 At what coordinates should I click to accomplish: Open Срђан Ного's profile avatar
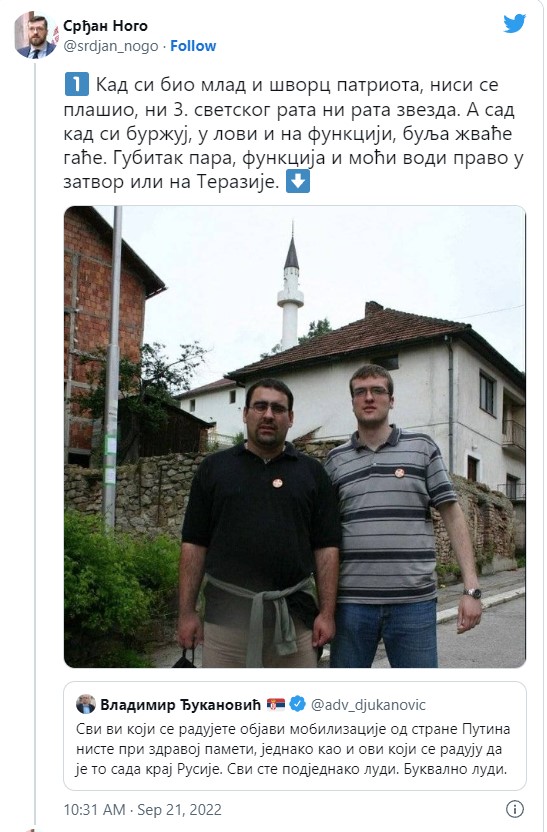point(34,36)
